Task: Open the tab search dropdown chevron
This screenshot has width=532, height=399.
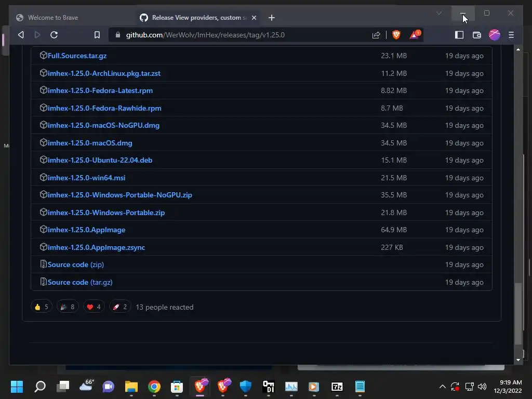Action: point(438,13)
